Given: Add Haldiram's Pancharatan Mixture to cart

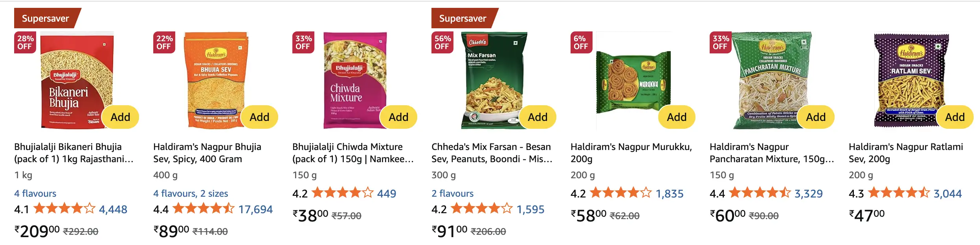Looking at the screenshot, I should [x=816, y=117].
